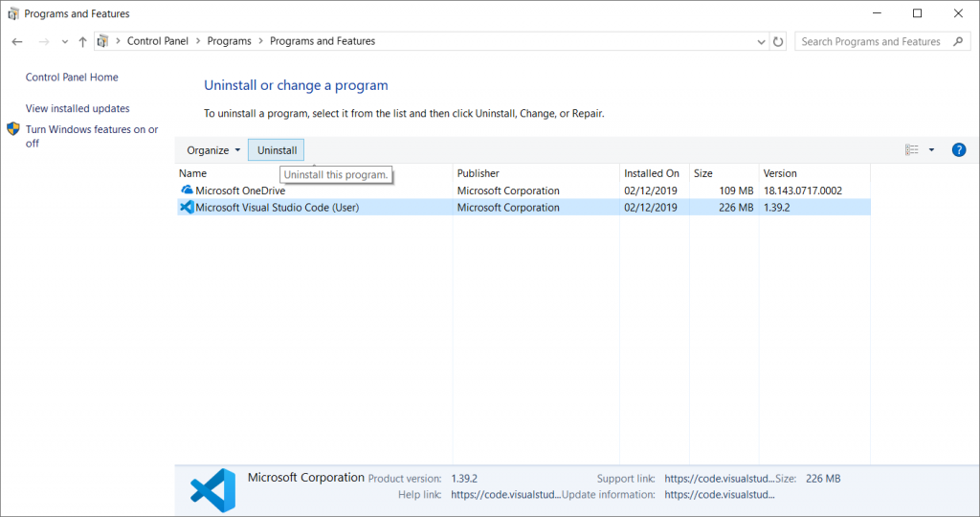The height and width of the screenshot is (517, 980).
Task: Close the Programs and Features window
Action: click(958, 13)
